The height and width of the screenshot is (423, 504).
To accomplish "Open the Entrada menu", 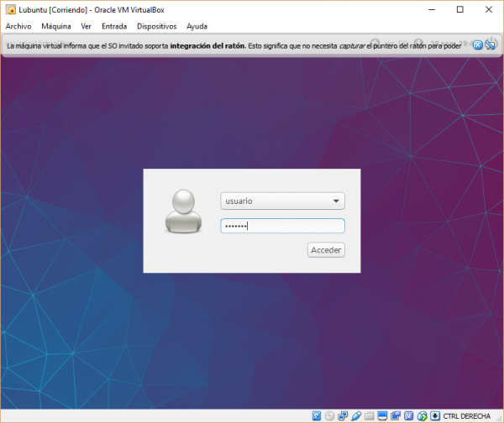I will pos(114,26).
